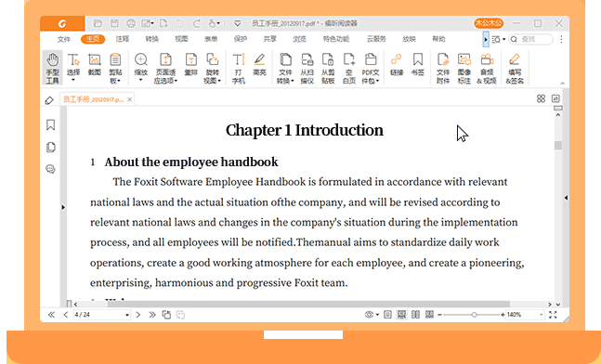
Task: Open the 注释 (Comment) ribbon tab
Action: 123,39
